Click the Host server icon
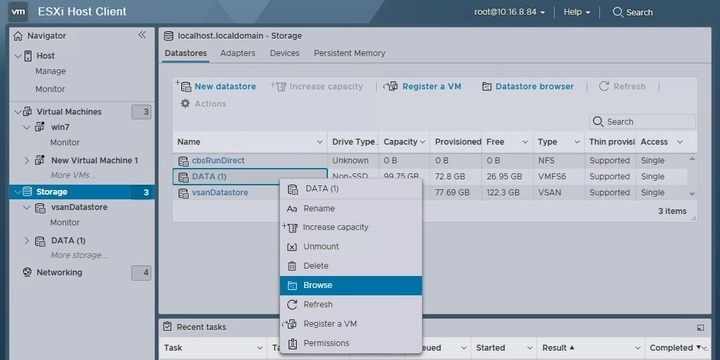720x360 pixels. tap(27, 56)
